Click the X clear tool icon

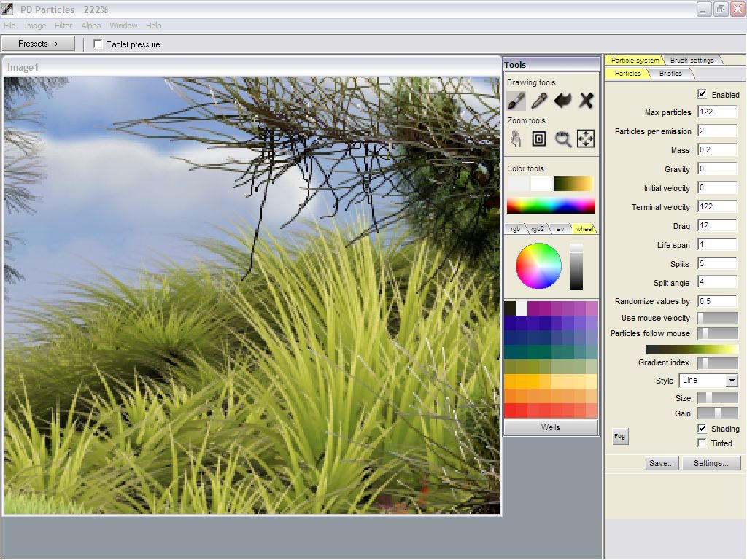(x=586, y=101)
